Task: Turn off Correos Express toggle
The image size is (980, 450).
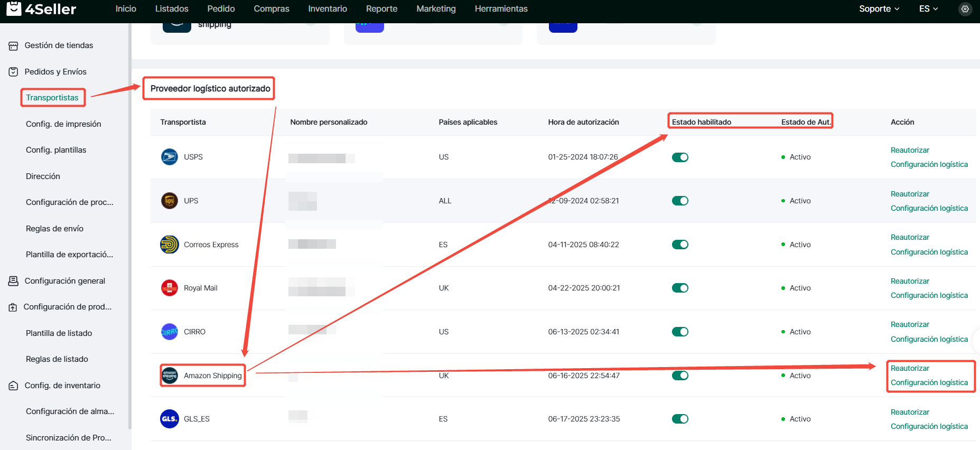Action: (680, 245)
